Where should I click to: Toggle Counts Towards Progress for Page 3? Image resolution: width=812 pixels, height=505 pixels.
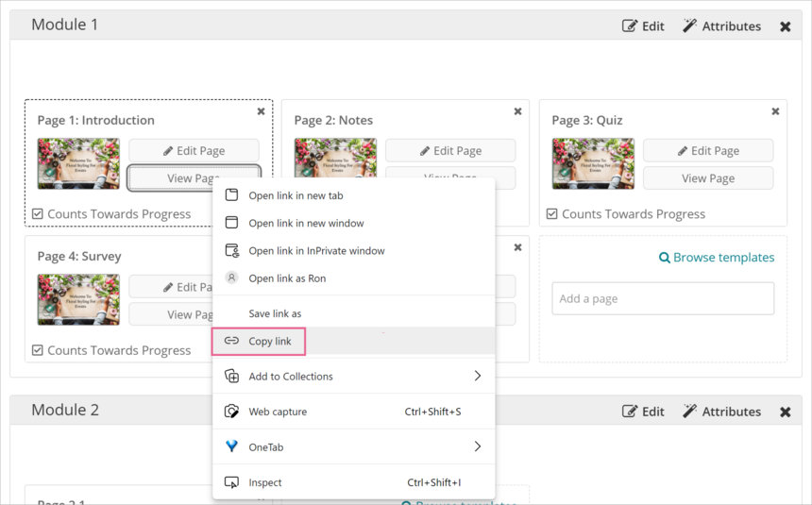[552, 214]
